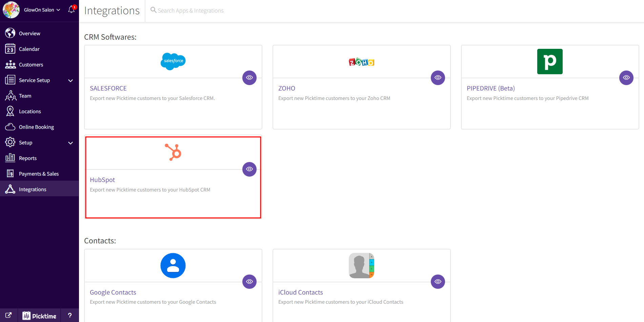644x322 pixels.
Task: Click the green Pipedrive logo
Action: click(x=550, y=61)
